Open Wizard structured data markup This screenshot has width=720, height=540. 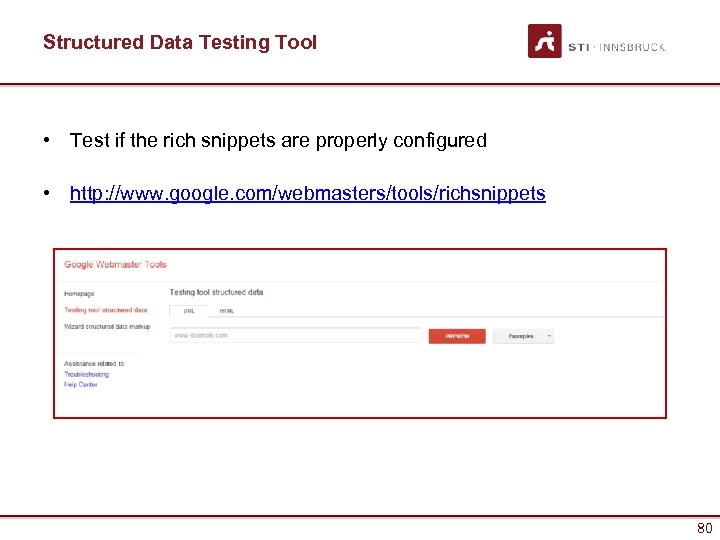(105, 326)
